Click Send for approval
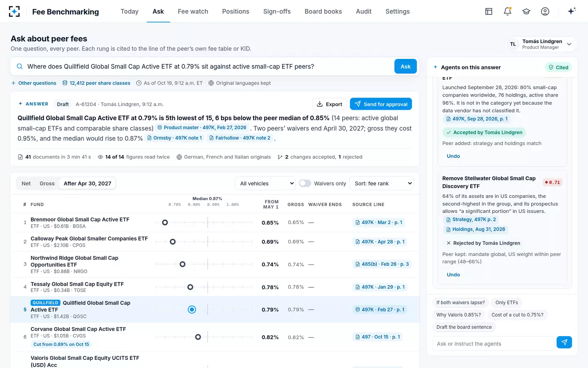Viewport: 588px width, 368px height. tap(381, 104)
